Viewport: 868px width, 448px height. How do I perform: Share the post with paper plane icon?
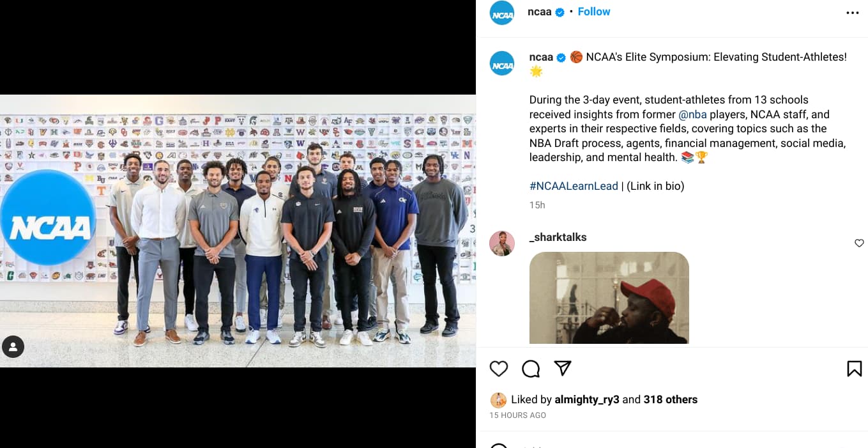(x=562, y=368)
